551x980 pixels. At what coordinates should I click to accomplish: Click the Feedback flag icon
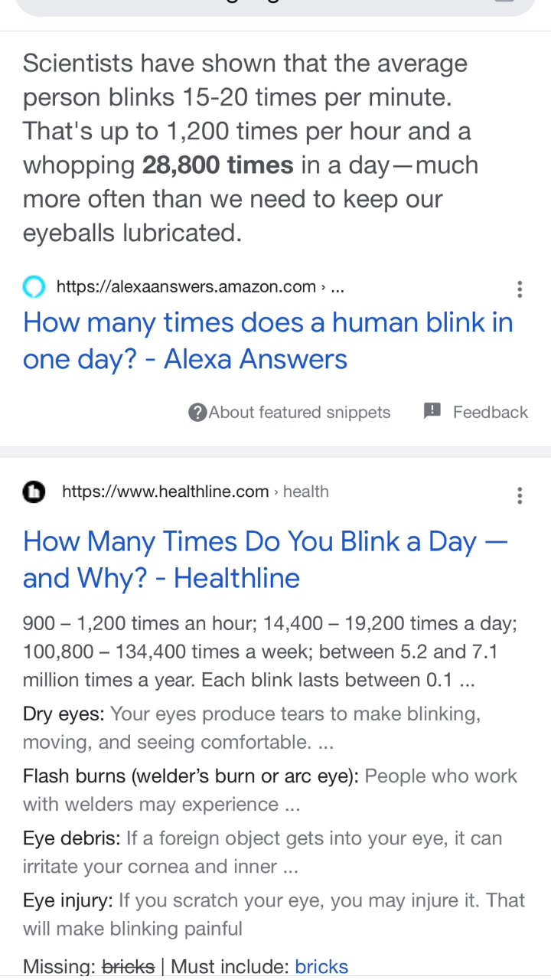432,411
